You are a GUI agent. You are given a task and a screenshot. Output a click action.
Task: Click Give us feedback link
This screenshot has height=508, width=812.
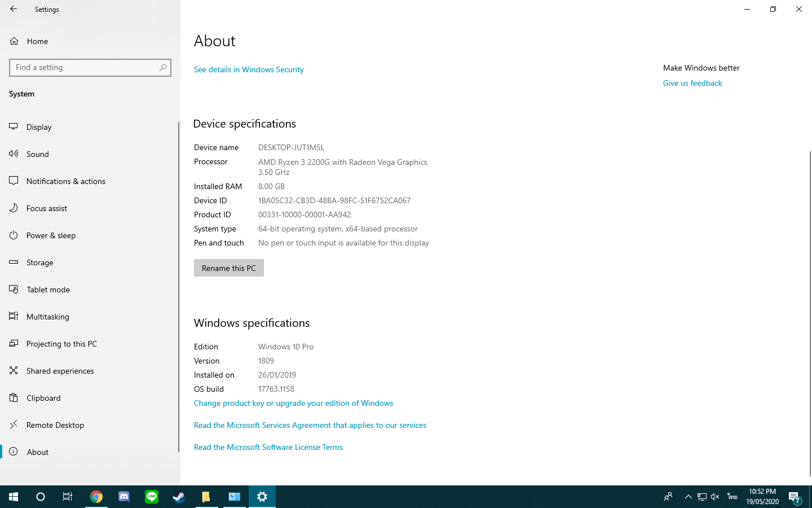pyautogui.click(x=692, y=83)
